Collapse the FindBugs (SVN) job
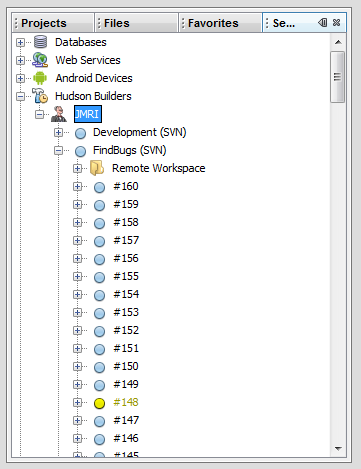Screen dimensions: 361x469 point(58,150)
